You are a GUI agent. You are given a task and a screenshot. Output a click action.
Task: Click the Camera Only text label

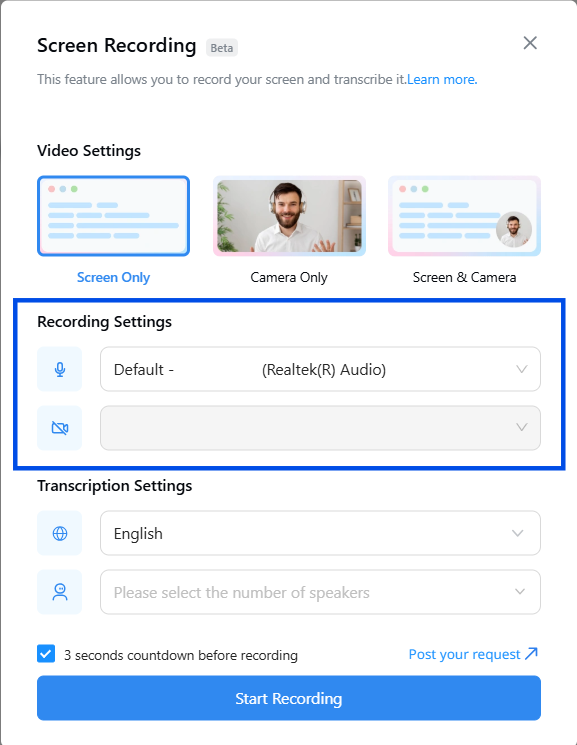tap(289, 277)
